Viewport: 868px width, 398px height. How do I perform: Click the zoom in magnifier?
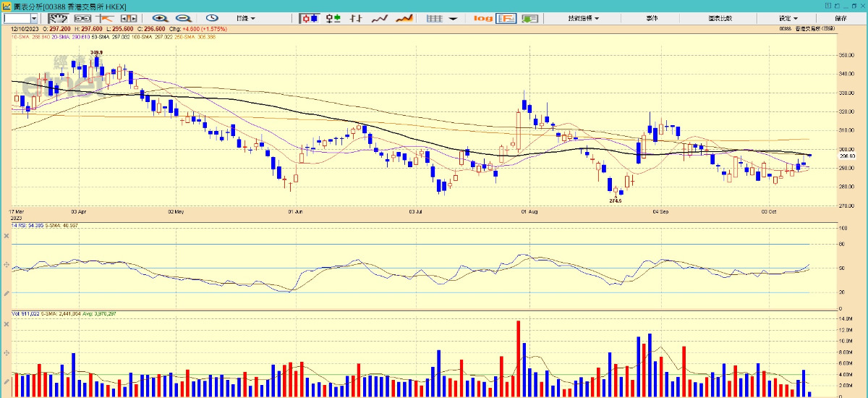tap(160, 18)
